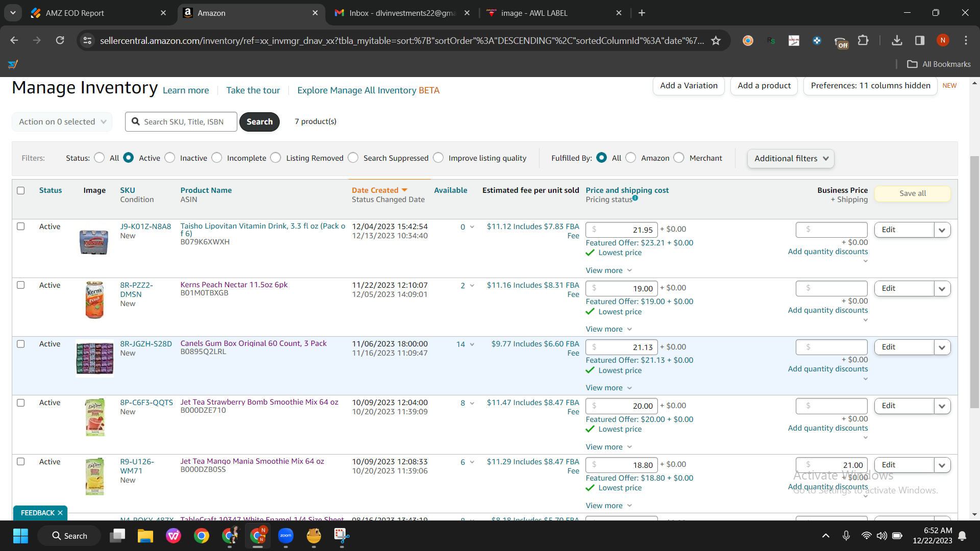
Task: Click the Save all button
Action: pyautogui.click(x=913, y=193)
